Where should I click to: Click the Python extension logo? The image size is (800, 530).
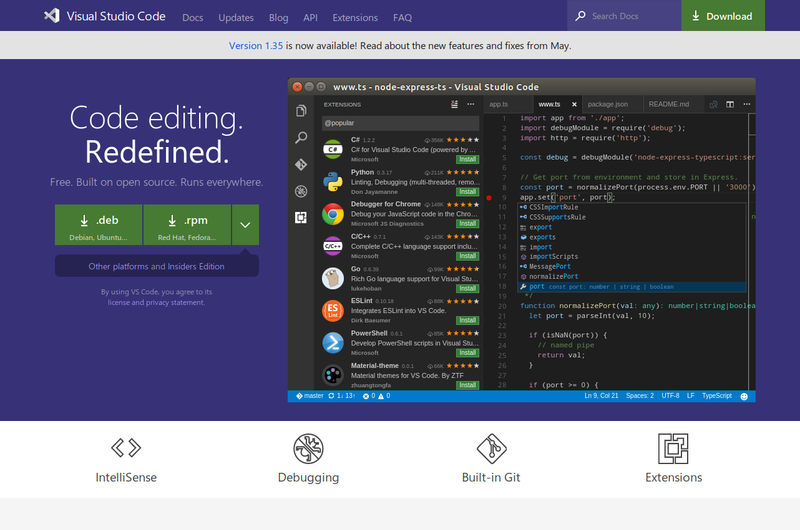coord(333,182)
